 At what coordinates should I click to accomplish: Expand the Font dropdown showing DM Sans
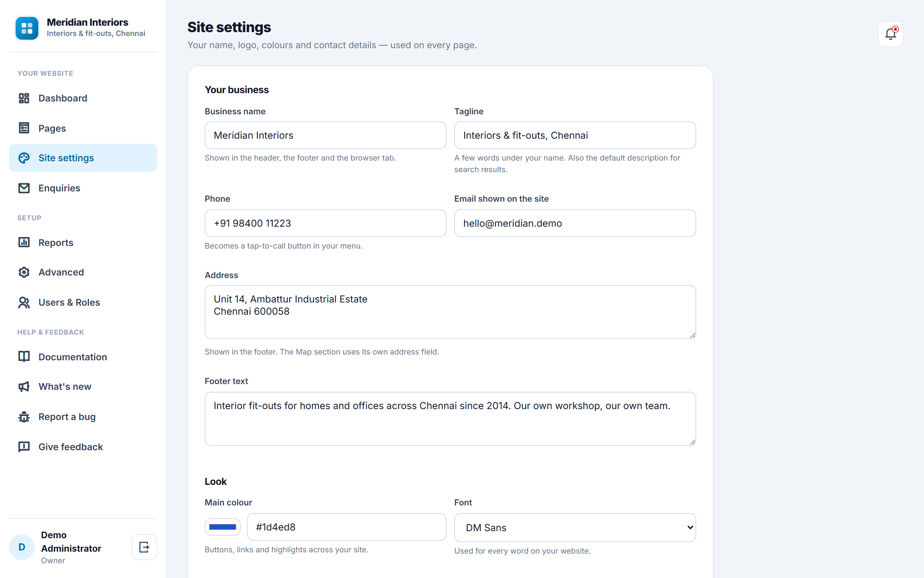click(x=575, y=528)
